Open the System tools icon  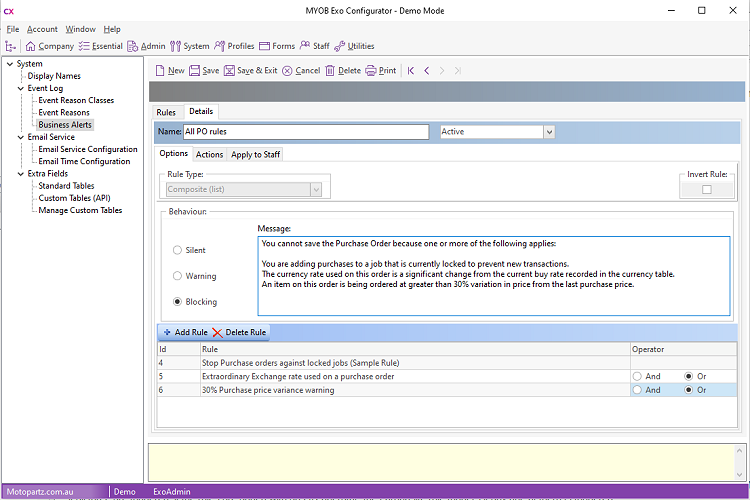click(x=176, y=46)
